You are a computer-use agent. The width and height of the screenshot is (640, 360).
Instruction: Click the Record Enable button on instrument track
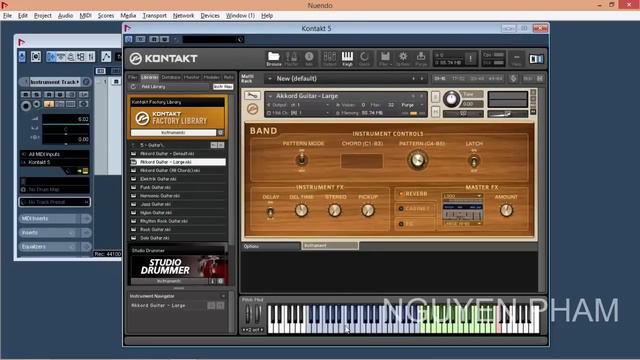[26, 106]
